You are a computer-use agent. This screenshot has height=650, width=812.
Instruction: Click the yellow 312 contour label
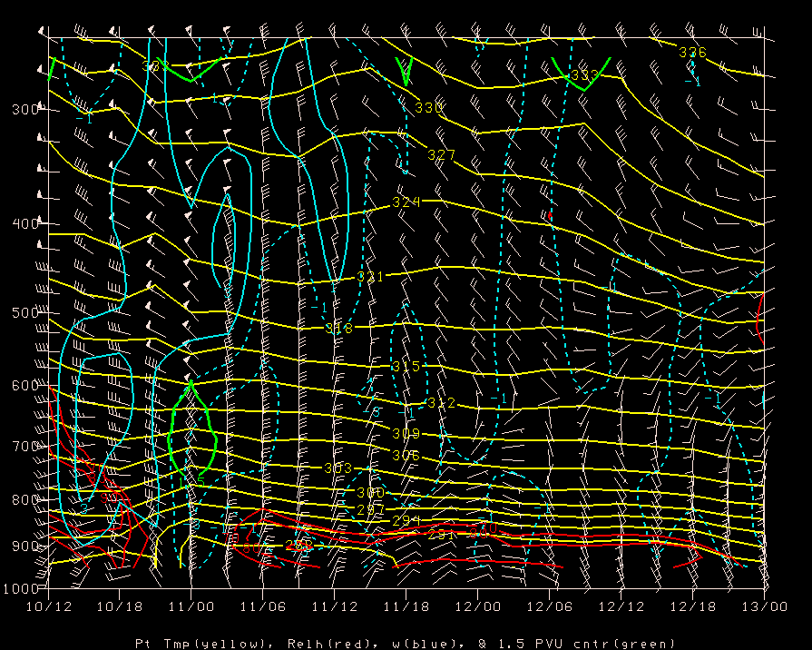[x=441, y=403]
